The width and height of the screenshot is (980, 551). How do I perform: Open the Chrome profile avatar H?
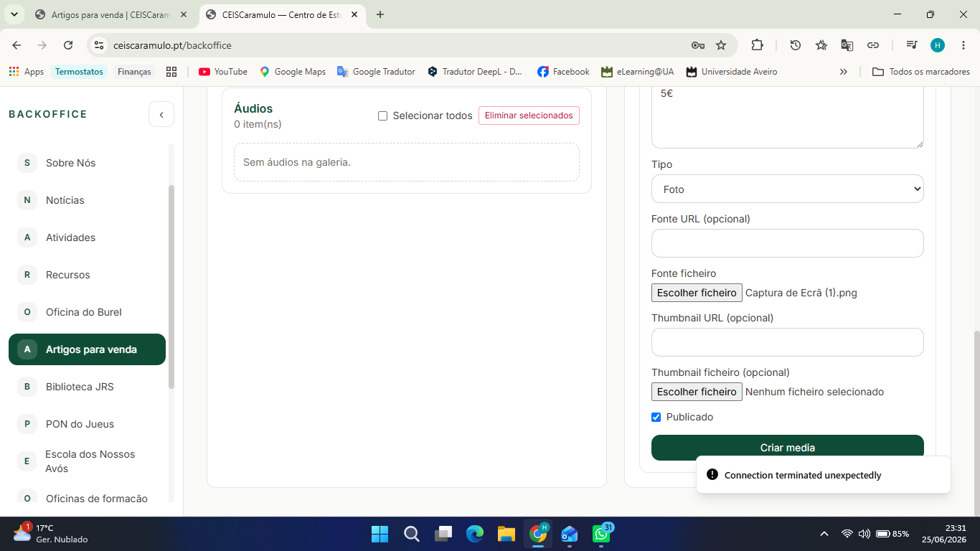(938, 45)
